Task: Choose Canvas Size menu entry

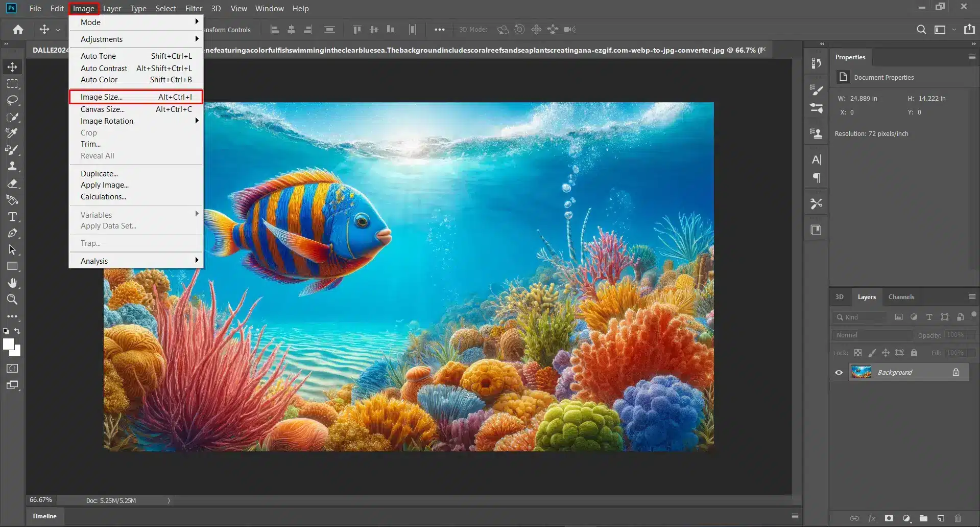Action: (136, 109)
